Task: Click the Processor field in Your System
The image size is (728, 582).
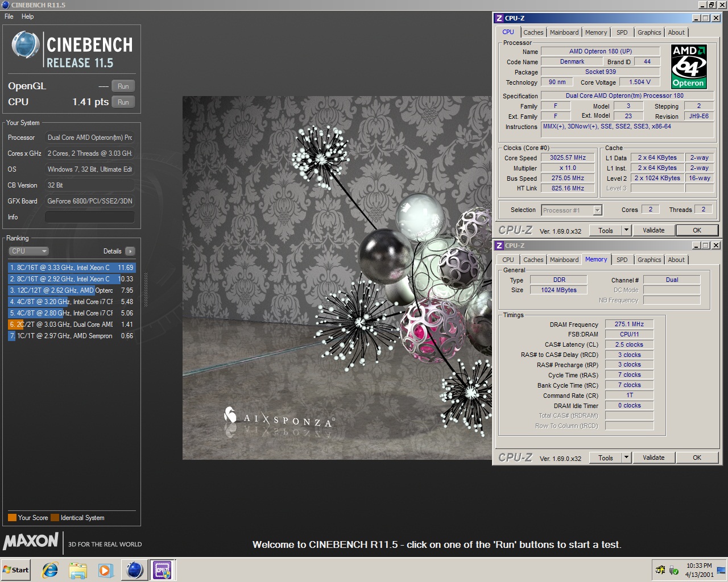Action: [x=90, y=138]
